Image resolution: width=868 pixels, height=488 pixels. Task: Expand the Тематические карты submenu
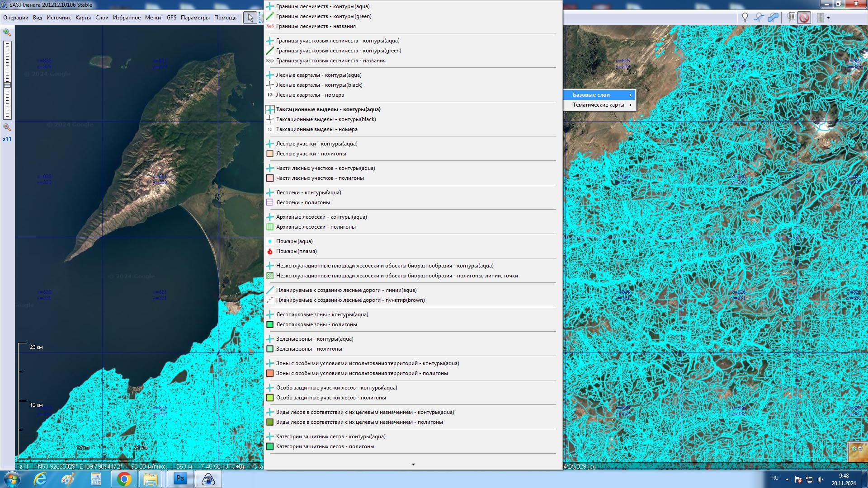(x=599, y=105)
